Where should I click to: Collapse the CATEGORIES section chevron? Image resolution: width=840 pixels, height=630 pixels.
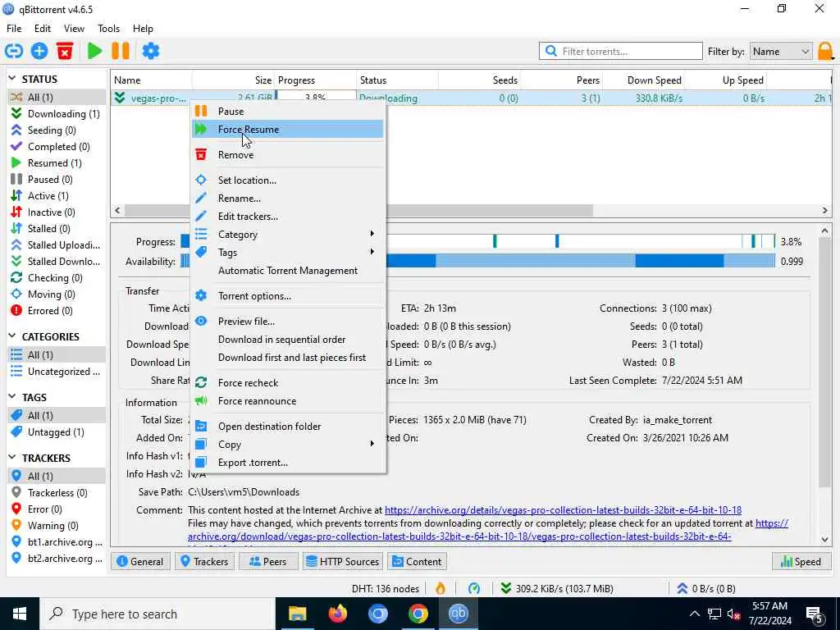12,336
